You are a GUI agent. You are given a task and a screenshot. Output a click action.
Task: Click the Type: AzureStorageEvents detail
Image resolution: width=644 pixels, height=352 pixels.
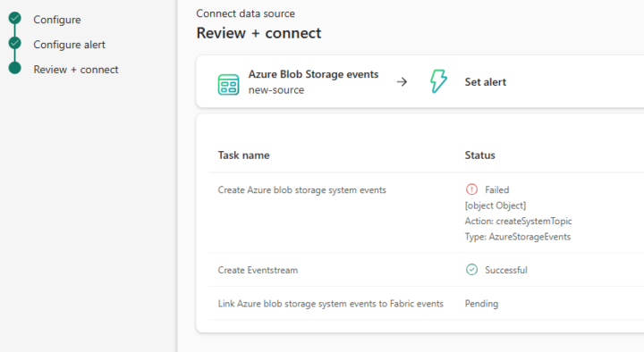(x=518, y=237)
